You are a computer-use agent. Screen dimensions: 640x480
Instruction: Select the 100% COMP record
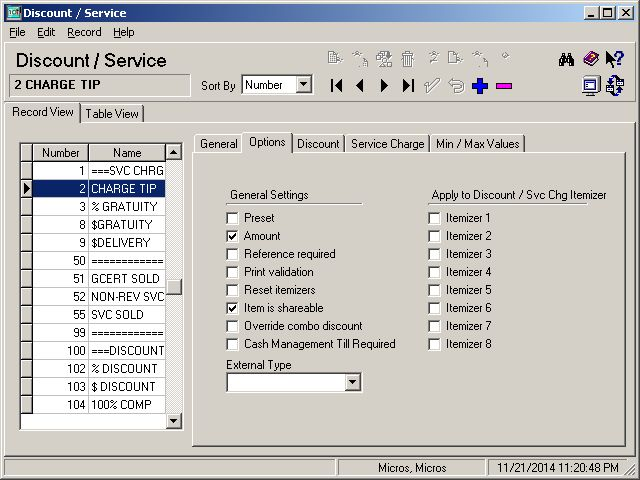pos(99,404)
